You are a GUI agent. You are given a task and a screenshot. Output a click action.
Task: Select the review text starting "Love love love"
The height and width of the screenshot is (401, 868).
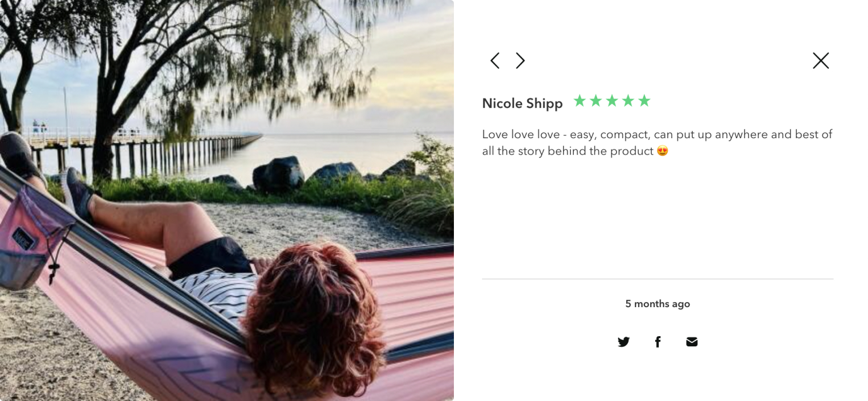coord(657,143)
